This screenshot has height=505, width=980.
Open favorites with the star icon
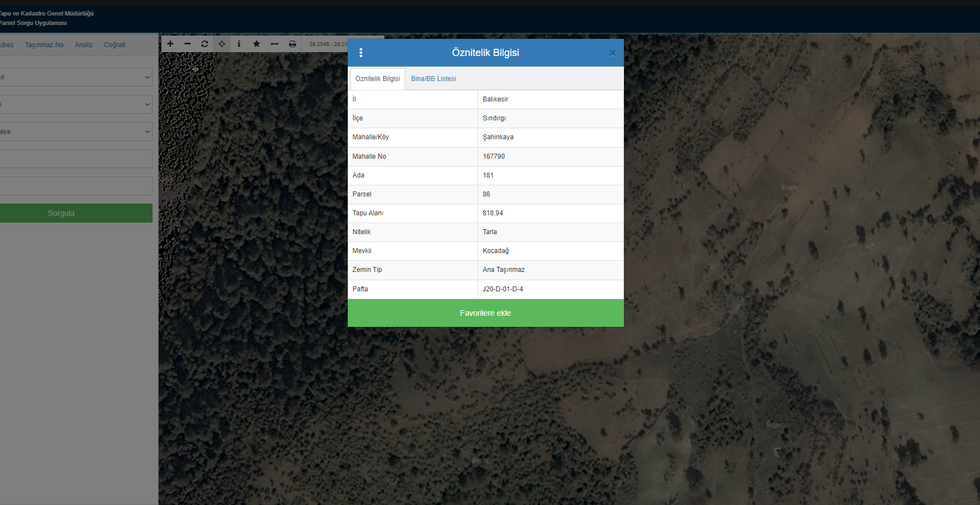(x=256, y=44)
